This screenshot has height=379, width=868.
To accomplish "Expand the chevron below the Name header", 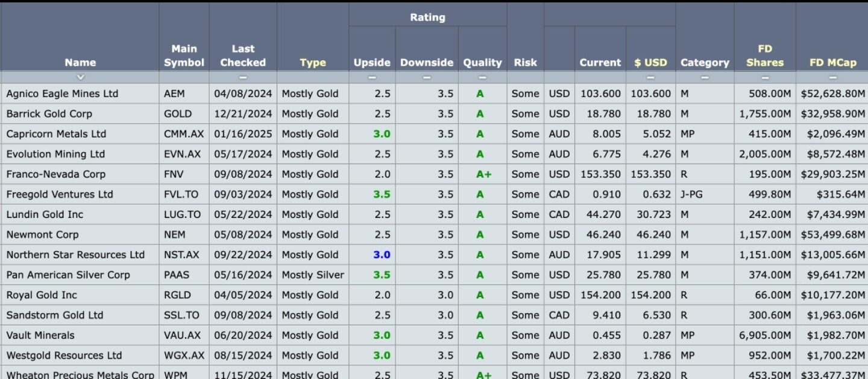I will pyautogui.click(x=80, y=77).
